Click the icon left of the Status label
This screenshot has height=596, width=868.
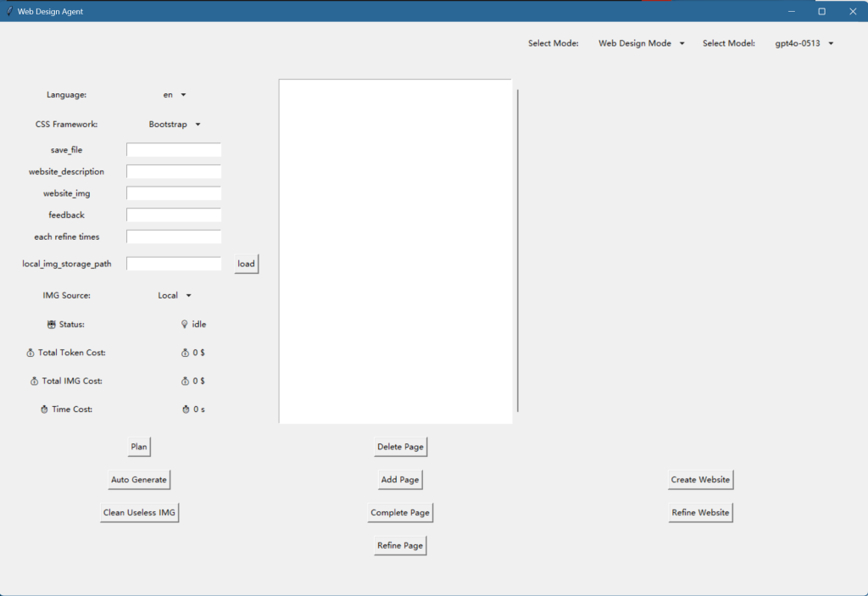click(52, 324)
